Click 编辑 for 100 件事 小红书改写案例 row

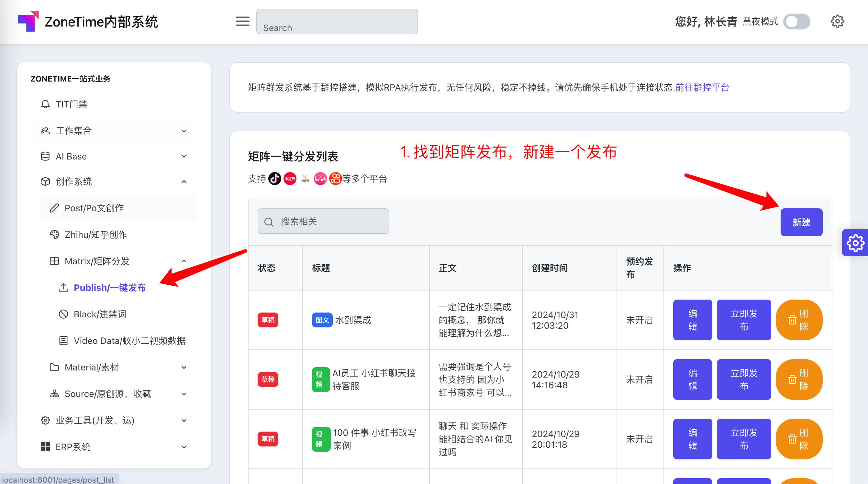[x=693, y=439]
